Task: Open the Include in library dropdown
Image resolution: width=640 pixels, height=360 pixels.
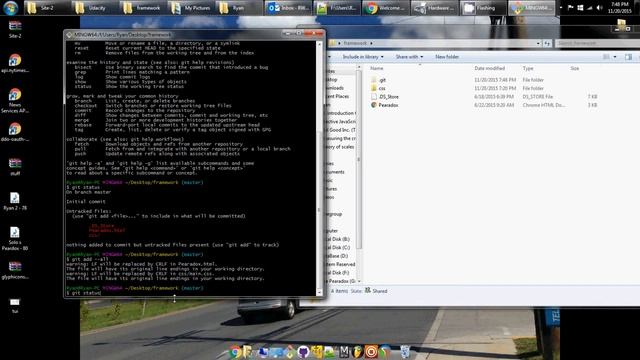Action: pyautogui.click(x=363, y=57)
